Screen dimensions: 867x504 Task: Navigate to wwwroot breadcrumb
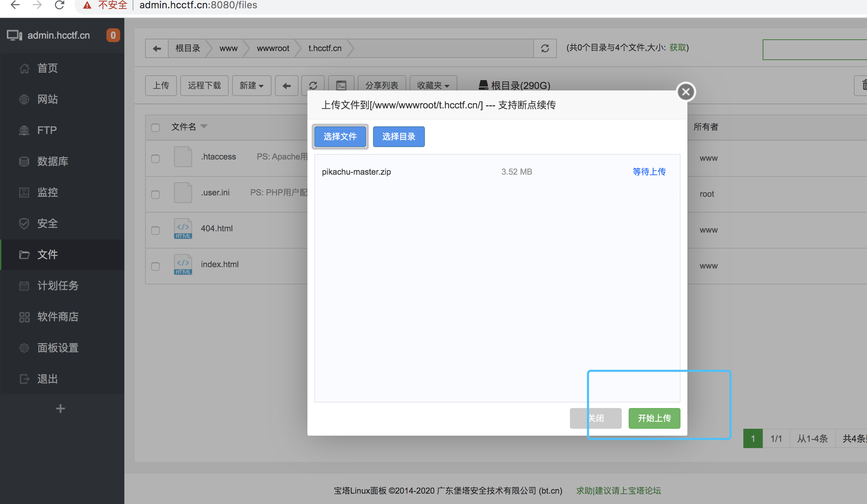(273, 48)
